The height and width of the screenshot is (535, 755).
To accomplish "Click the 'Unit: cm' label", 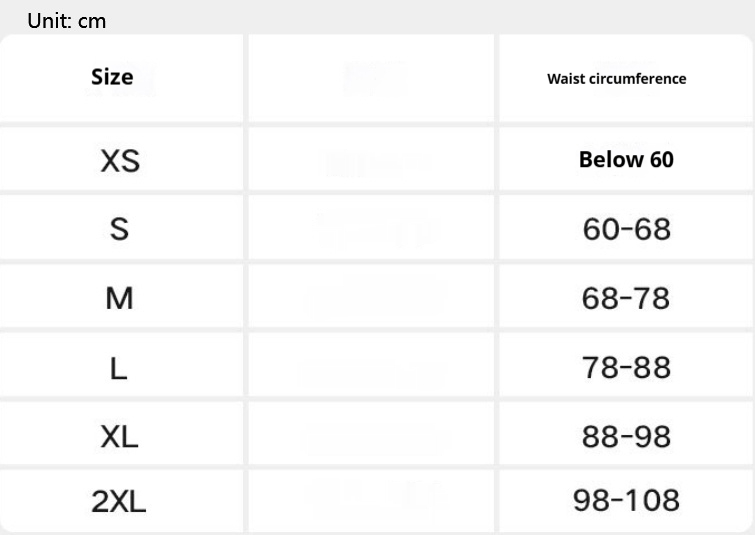I will coord(66,20).
